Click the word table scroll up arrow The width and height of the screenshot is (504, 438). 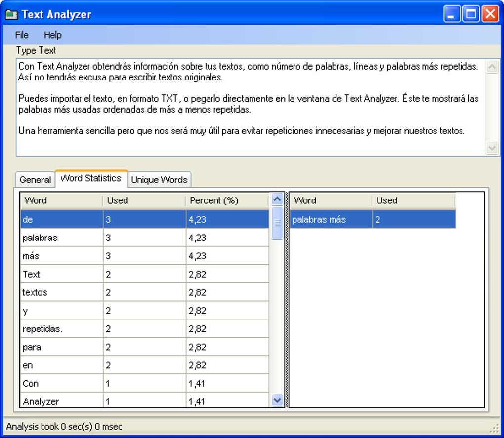[x=277, y=199]
